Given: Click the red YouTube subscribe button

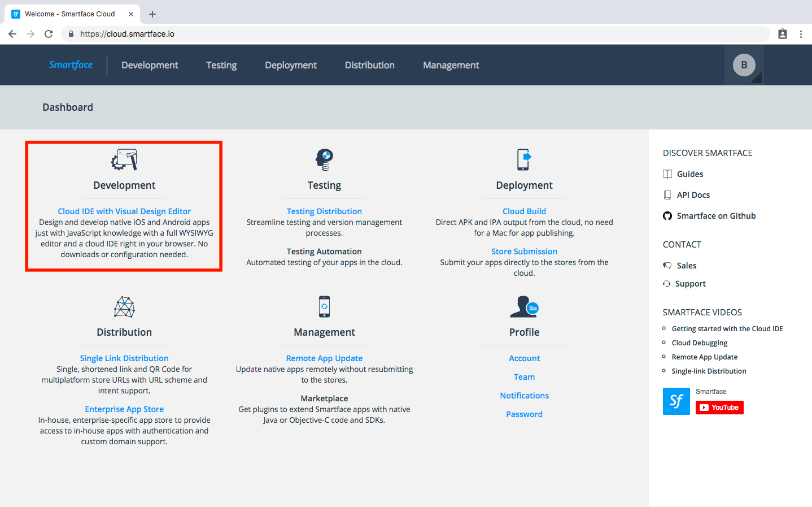Looking at the screenshot, I should (719, 408).
